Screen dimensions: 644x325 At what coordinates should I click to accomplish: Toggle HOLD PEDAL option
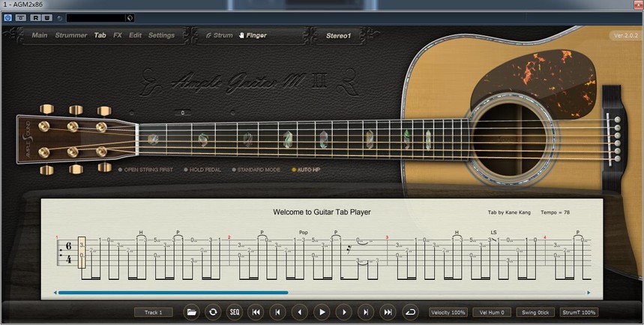(x=202, y=170)
